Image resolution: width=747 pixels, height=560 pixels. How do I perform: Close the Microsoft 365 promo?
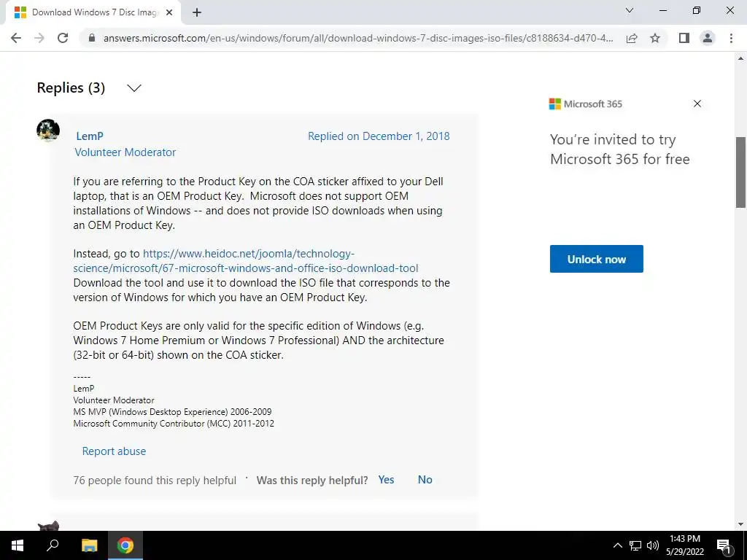[697, 104]
